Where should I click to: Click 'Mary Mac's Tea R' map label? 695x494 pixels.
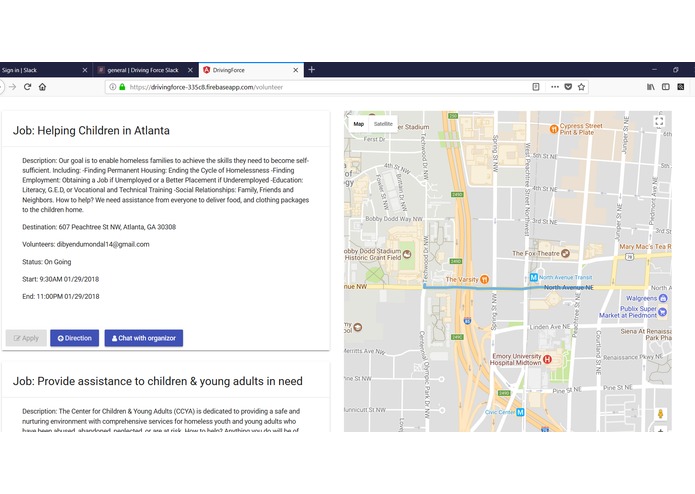click(645, 246)
